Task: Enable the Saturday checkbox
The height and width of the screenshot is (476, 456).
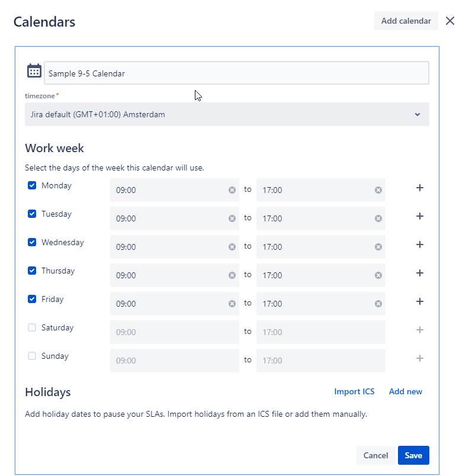Action: click(32, 327)
